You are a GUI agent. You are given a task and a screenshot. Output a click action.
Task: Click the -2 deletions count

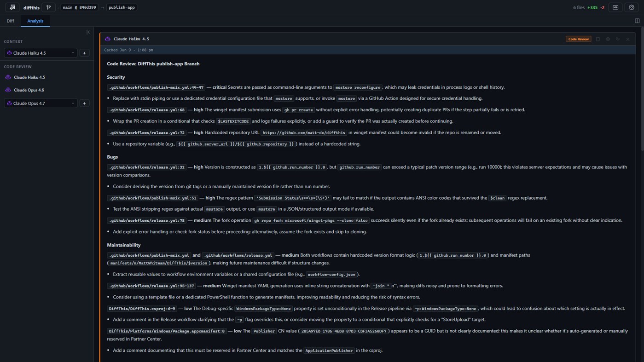pos(602,7)
